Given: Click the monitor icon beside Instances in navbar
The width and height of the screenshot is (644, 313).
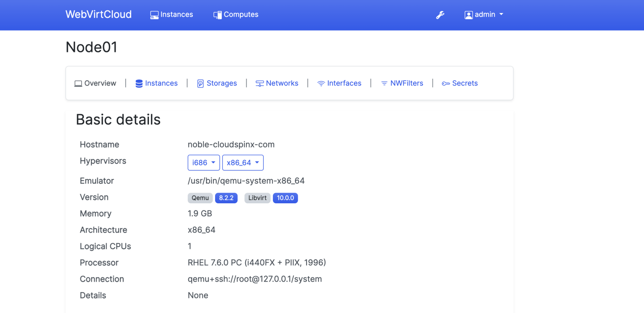Looking at the screenshot, I should pos(154,14).
